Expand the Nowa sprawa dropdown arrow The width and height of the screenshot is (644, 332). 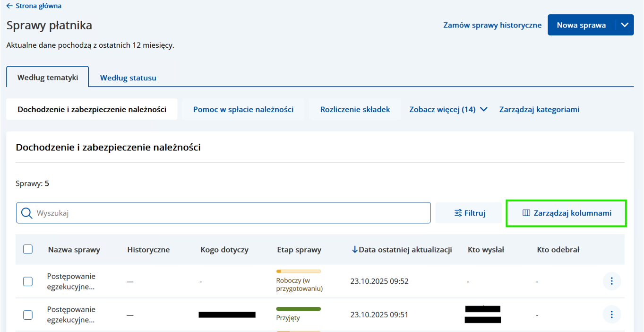click(624, 25)
